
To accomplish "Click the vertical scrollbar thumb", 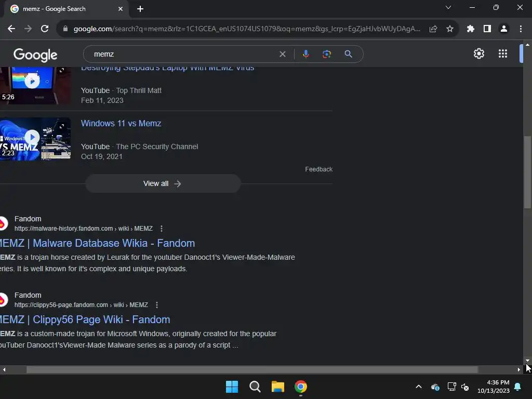I will 527,172.
